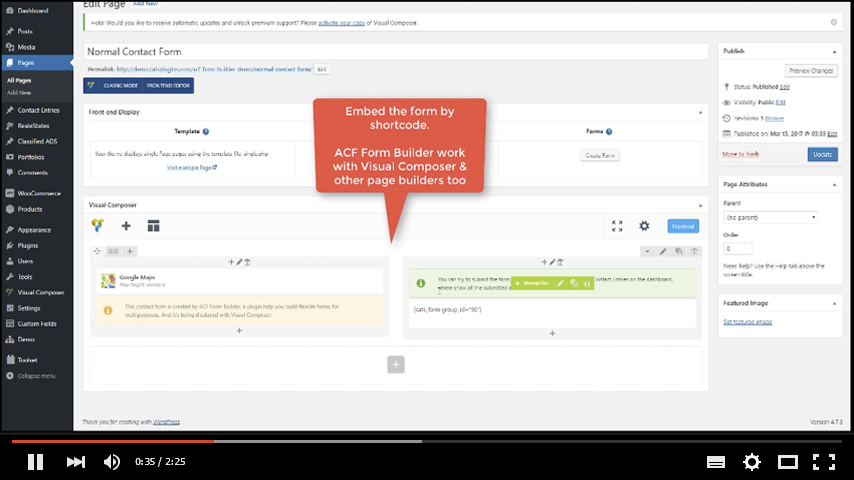Screen dimensions: 854x480
Task: Switch to Frontend Editor
Action: [168, 86]
